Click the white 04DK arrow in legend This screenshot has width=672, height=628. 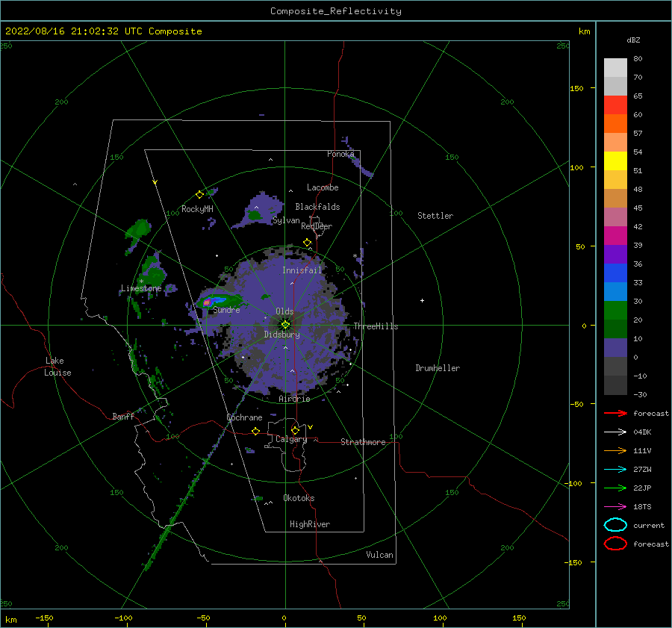[615, 432]
